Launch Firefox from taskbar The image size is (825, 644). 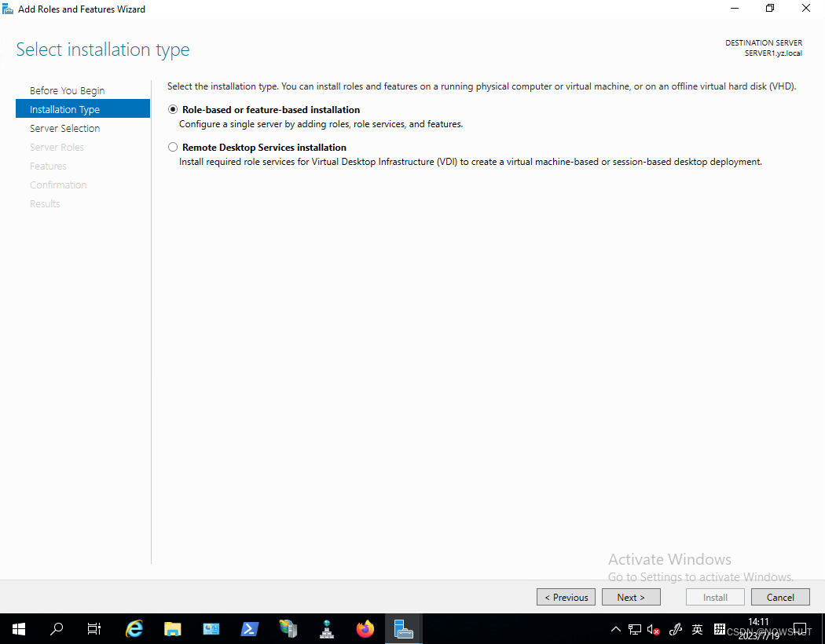pyautogui.click(x=365, y=629)
